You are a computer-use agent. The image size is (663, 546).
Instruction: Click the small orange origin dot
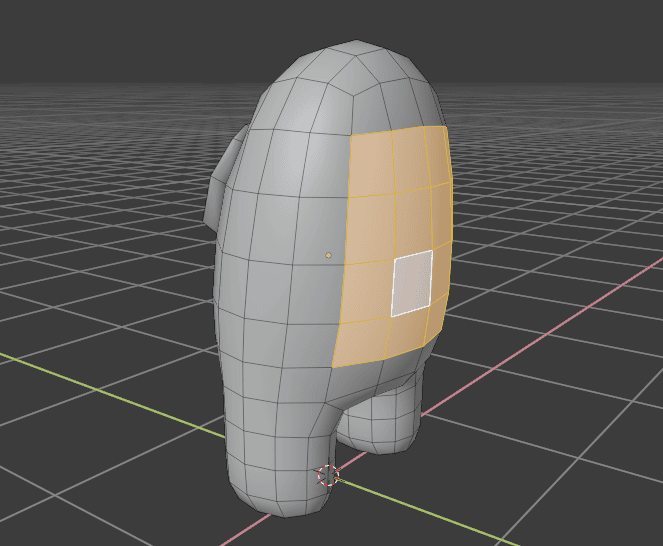pyautogui.click(x=329, y=255)
